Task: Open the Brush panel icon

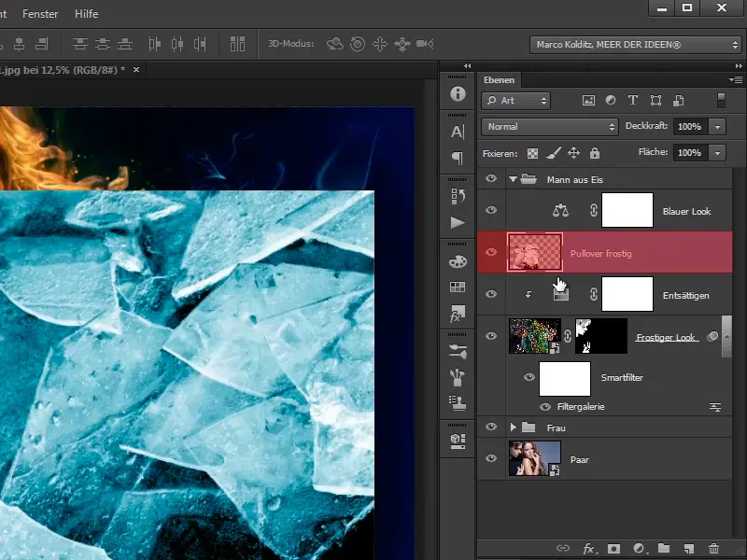Action: coord(458,377)
